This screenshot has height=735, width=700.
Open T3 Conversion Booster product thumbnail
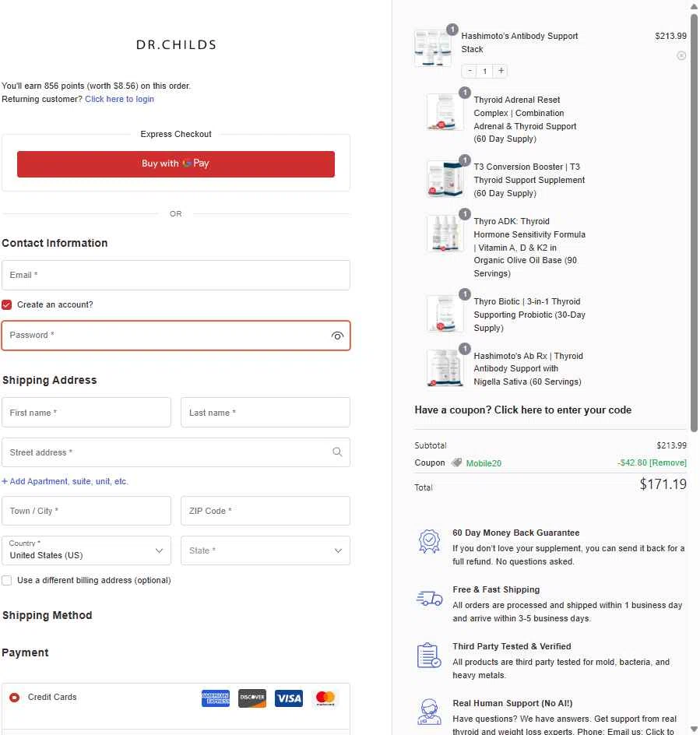coord(445,178)
